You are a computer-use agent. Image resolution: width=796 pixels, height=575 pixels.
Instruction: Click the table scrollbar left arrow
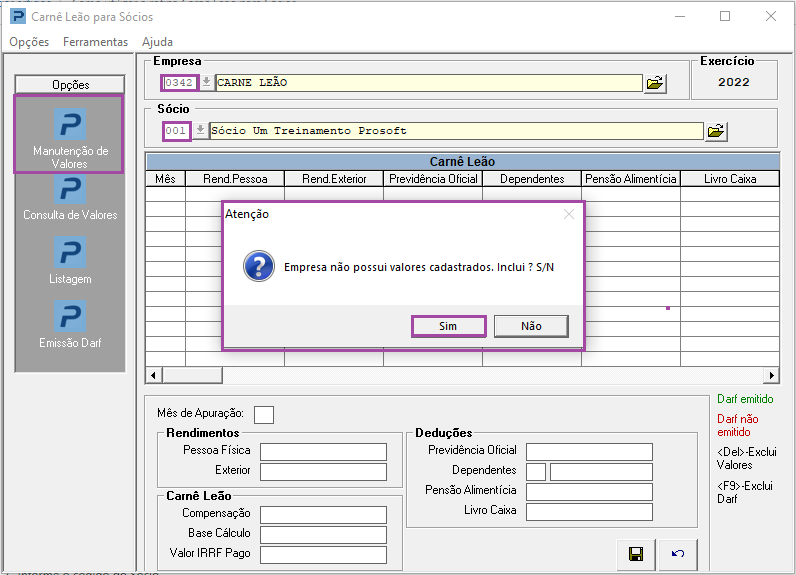[153, 376]
